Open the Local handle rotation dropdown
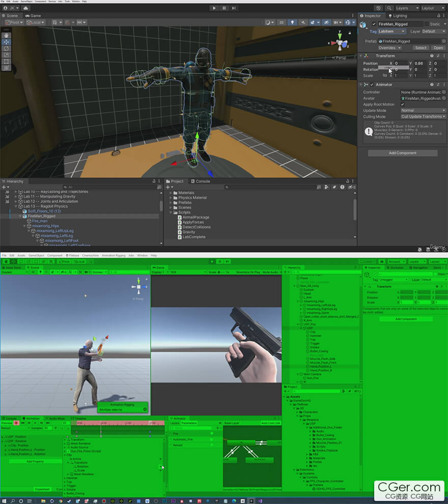Viewport: 448px width, 504px height. coord(36,22)
